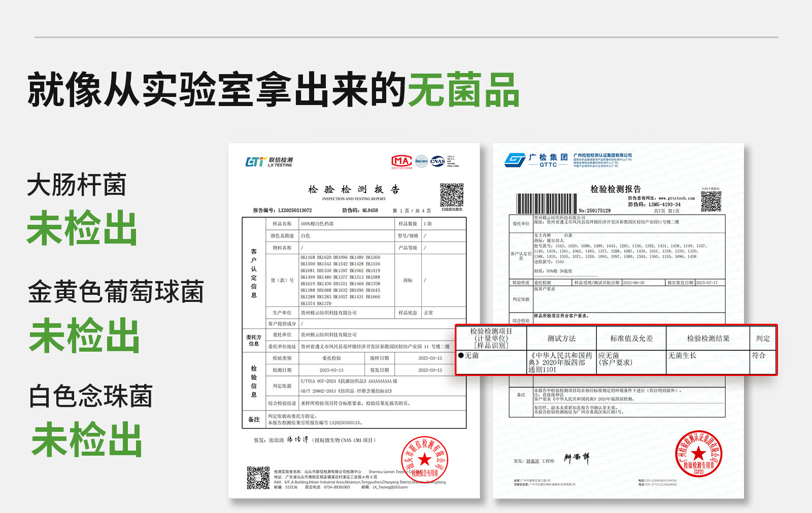
Task: Click the GTTC report title 检验检测报告
Action: (616, 189)
